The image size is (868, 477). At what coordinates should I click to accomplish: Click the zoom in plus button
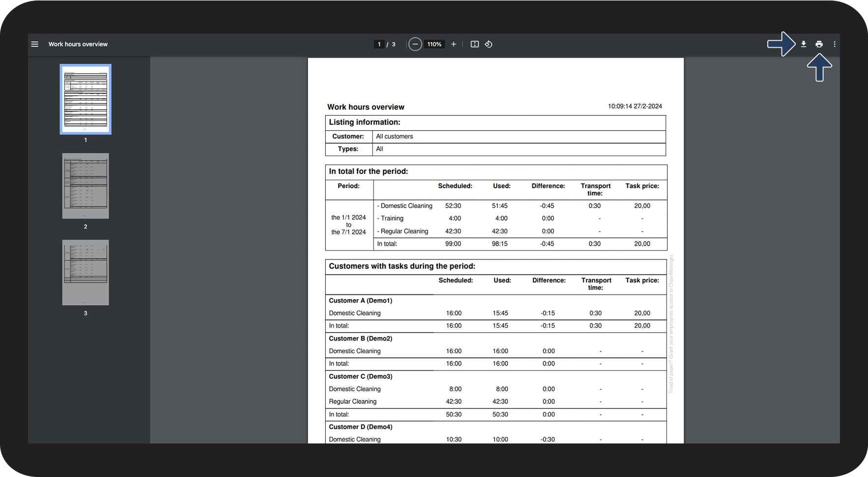pyautogui.click(x=453, y=44)
